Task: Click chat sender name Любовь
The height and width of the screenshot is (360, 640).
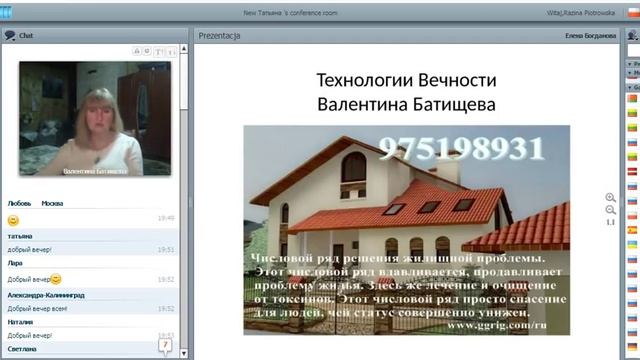Action: (19, 203)
